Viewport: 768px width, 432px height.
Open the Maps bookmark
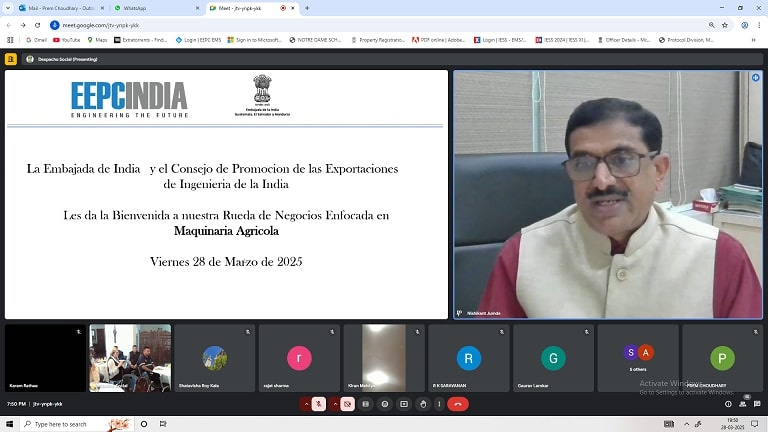[x=97, y=40]
